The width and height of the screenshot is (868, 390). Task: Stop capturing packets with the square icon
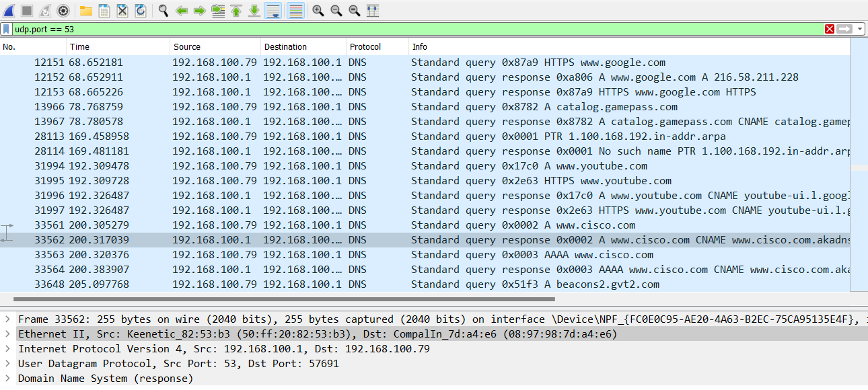click(x=27, y=11)
